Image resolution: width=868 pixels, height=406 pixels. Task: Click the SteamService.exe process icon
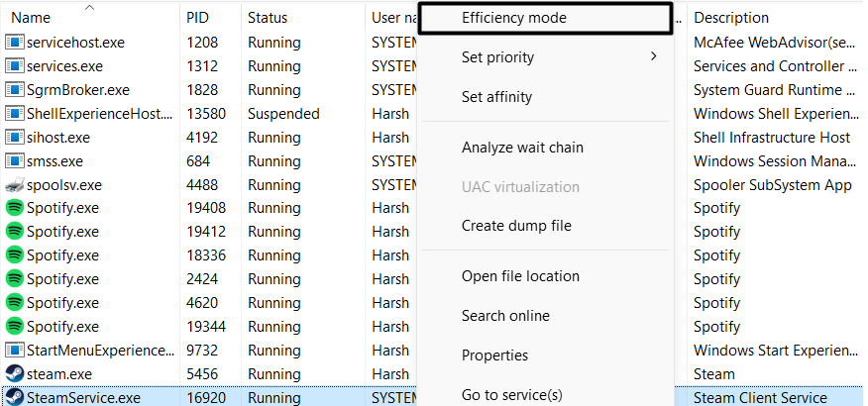pyautogui.click(x=14, y=398)
